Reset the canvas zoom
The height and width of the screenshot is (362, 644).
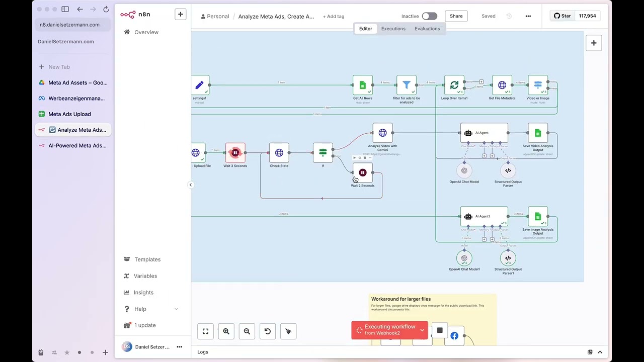click(x=267, y=331)
